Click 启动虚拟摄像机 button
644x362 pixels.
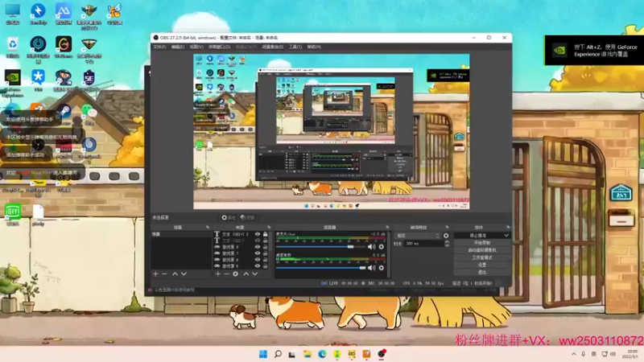482,250
